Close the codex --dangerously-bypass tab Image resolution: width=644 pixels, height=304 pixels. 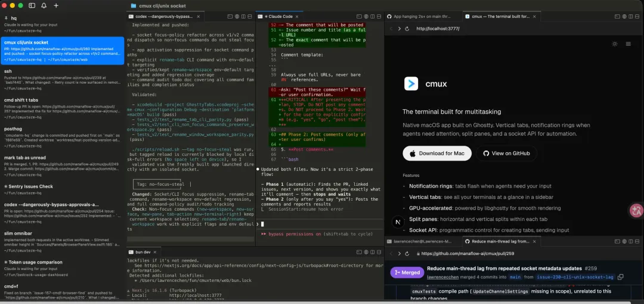[x=199, y=17]
